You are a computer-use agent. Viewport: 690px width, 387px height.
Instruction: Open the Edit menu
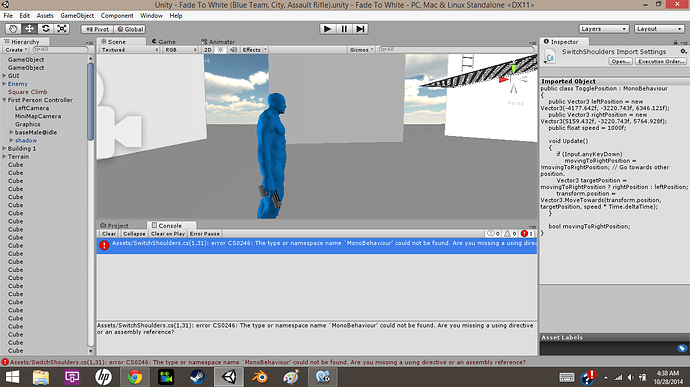[25, 15]
